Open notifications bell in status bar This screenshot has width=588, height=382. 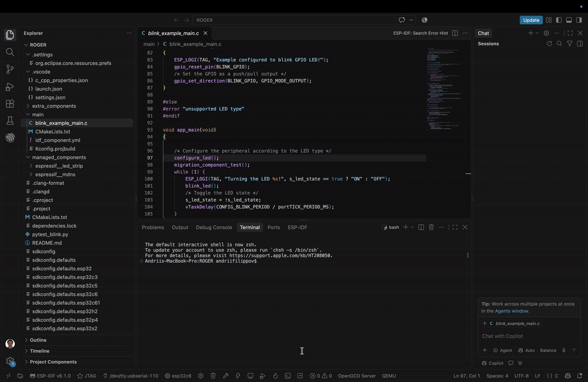(579, 376)
